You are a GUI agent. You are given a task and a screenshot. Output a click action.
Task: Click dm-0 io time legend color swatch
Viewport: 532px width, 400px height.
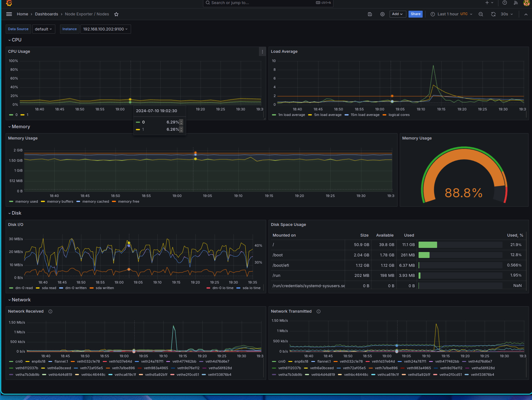coord(208,288)
